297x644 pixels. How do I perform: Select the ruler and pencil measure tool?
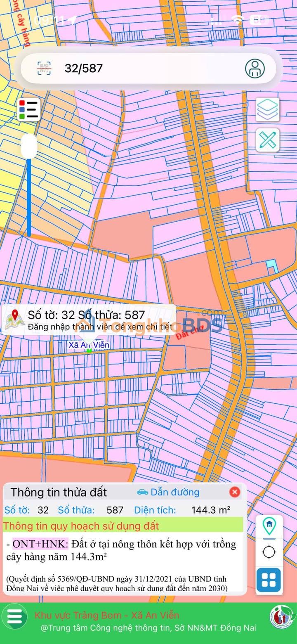[x=268, y=140]
